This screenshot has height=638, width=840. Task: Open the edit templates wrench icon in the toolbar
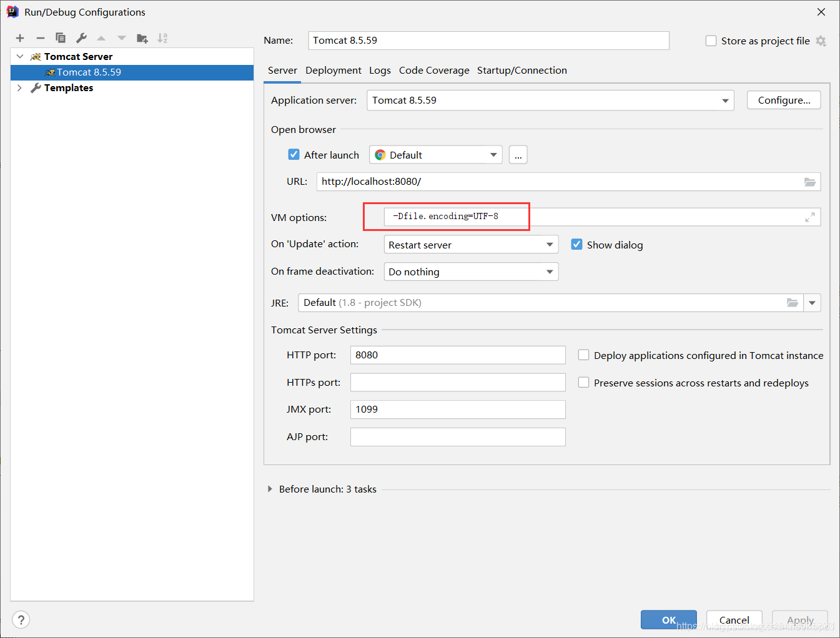point(81,38)
